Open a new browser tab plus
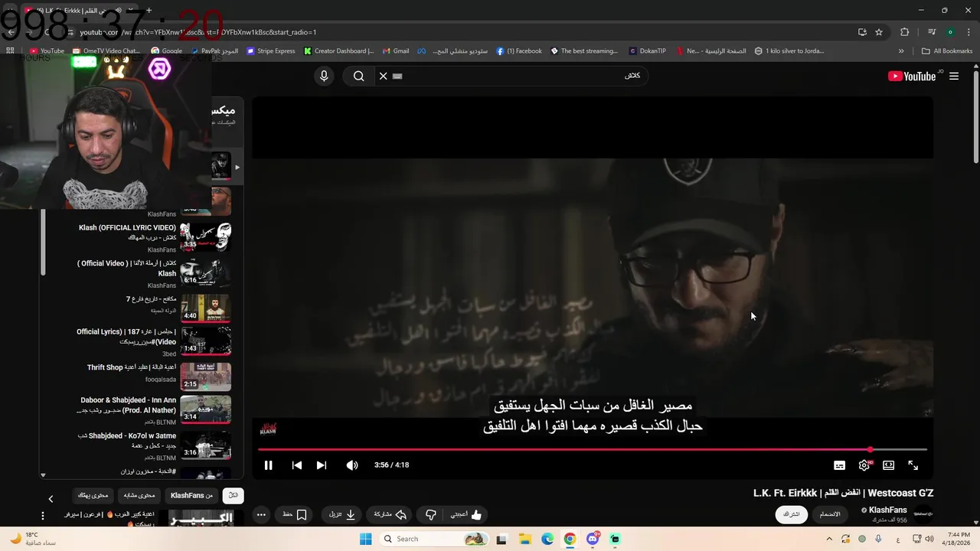The width and height of the screenshot is (980, 551). click(149, 11)
